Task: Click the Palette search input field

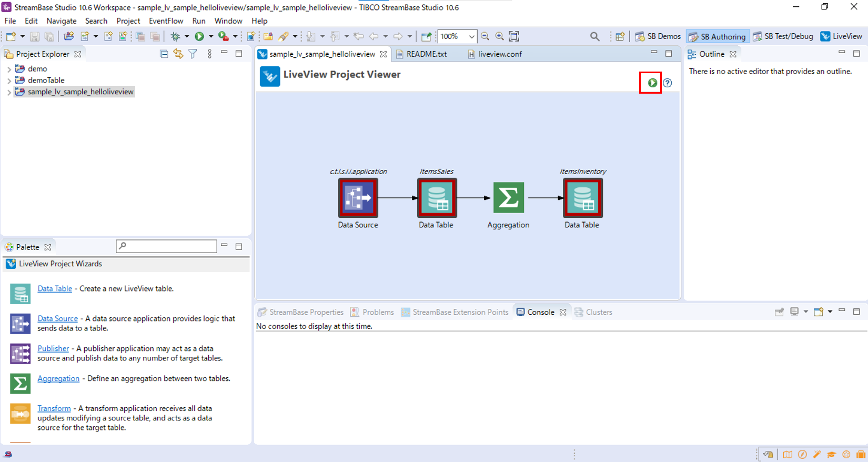Action: tap(166, 246)
